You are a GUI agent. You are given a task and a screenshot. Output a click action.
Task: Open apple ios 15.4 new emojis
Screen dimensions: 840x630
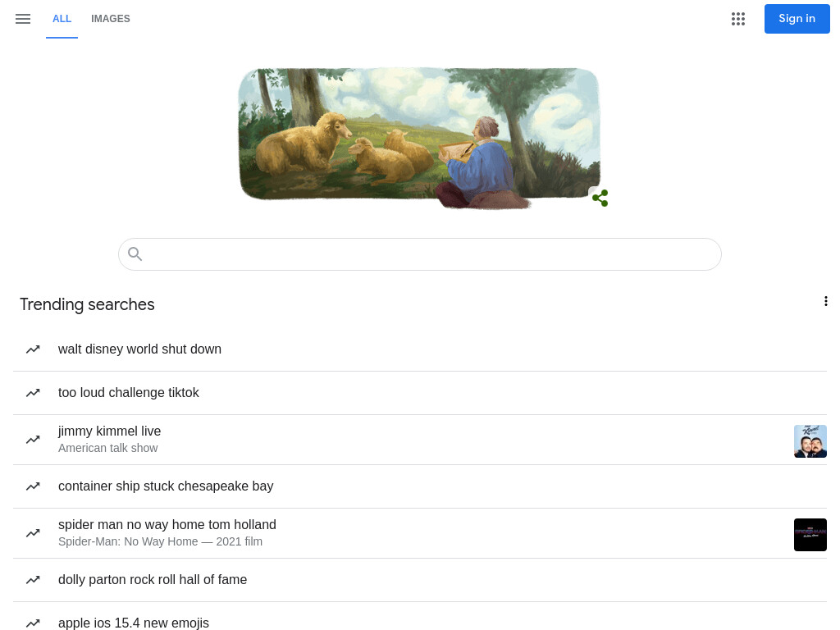click(134, 623)
